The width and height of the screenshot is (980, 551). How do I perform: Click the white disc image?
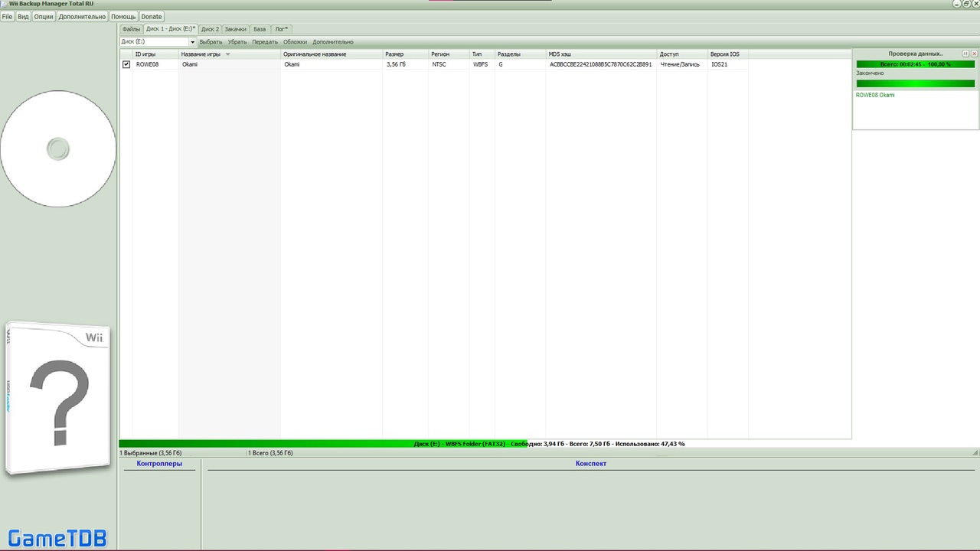click(58, 148)
